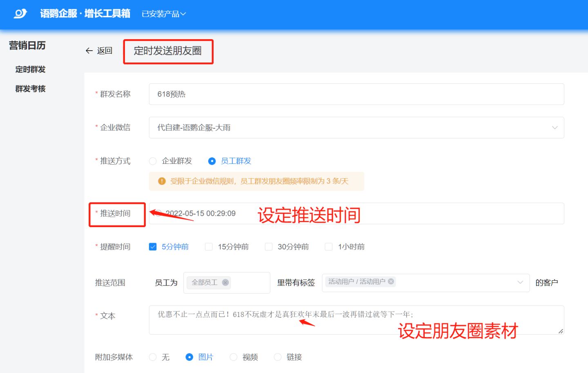Click the orange warning info icon
The width and height of the screenshot is (588, 373).
(x=162, y=181)
